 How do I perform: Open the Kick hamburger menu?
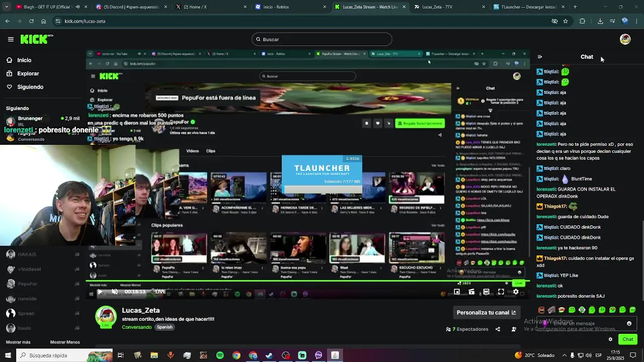pyautogui.click(x=11, y=39)
